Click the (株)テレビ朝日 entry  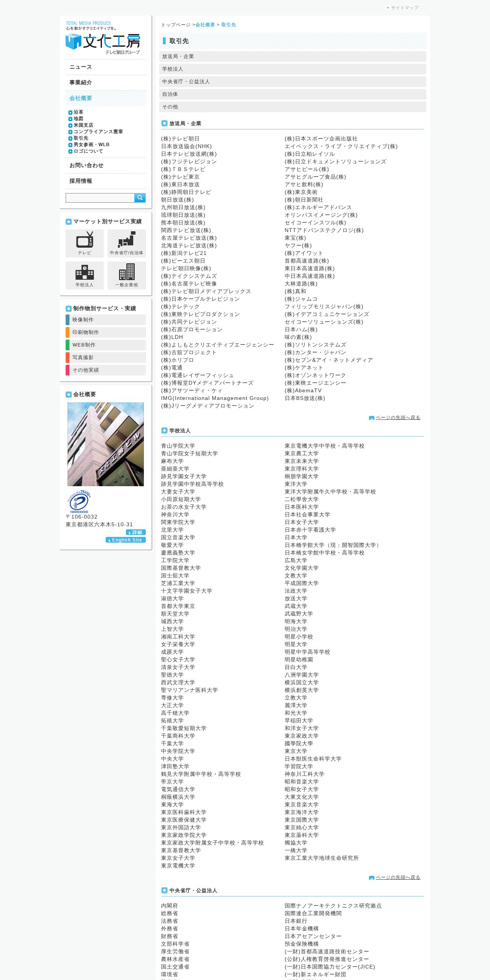pos(180,139)
